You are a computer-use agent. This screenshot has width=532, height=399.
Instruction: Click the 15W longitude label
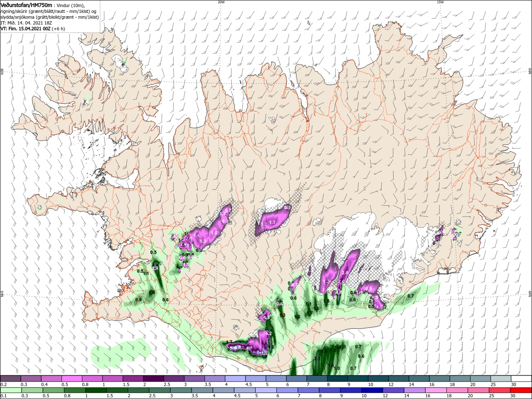click(440, 2)
